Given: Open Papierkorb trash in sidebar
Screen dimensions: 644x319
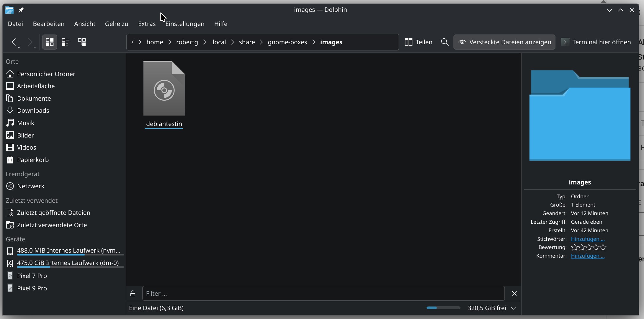Looking at the screenshot, I should click(32, 160).
